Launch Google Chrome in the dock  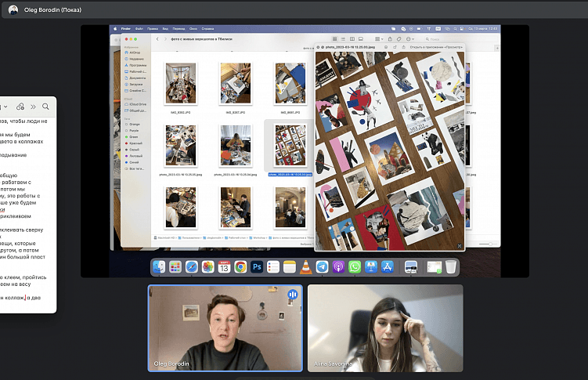pos(241,267)
